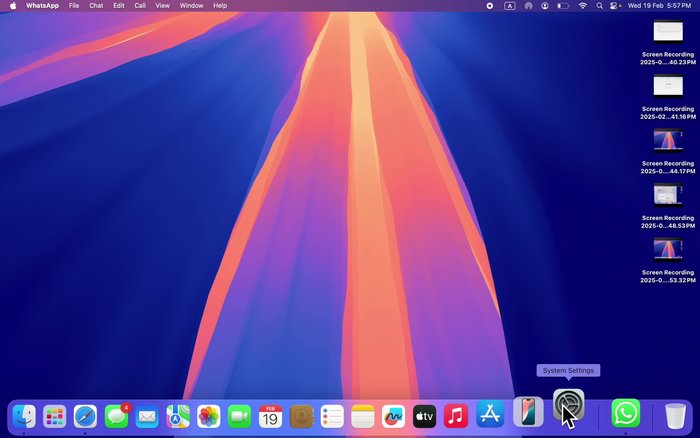The width and height of the screenshot is (700, 438).
Task: Launch FaceTime from the Dock
Action: (x=239, y=415)
